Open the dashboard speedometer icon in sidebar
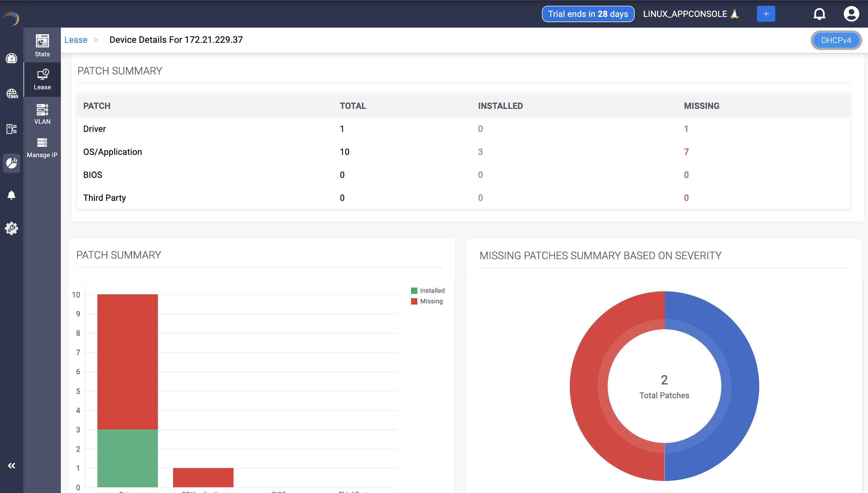The height and width of the screenshot is (493, 868). pos(11,58)
